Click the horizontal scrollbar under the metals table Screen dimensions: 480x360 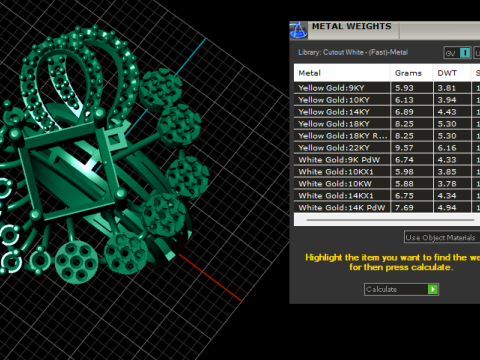pyautogui.click(x=390, y=220)
